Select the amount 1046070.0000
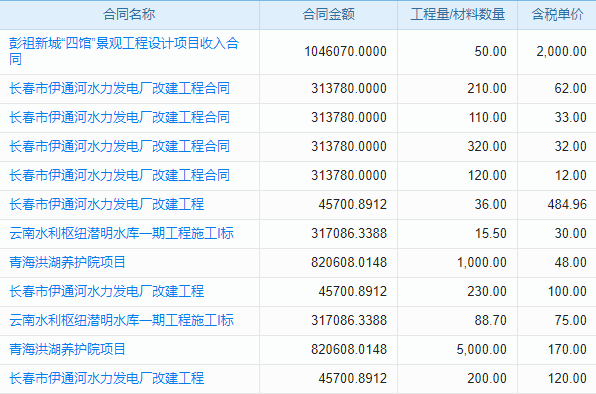 click(346, 51)
